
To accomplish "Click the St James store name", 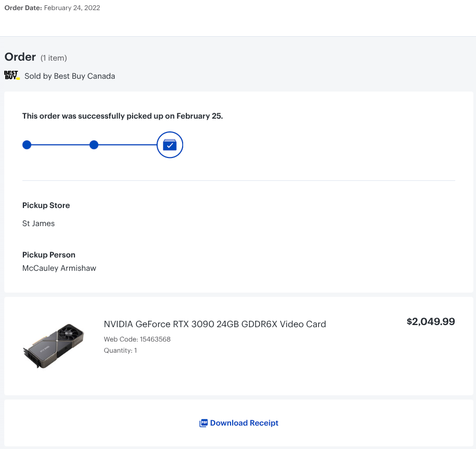I will click(x=38, y=223).
